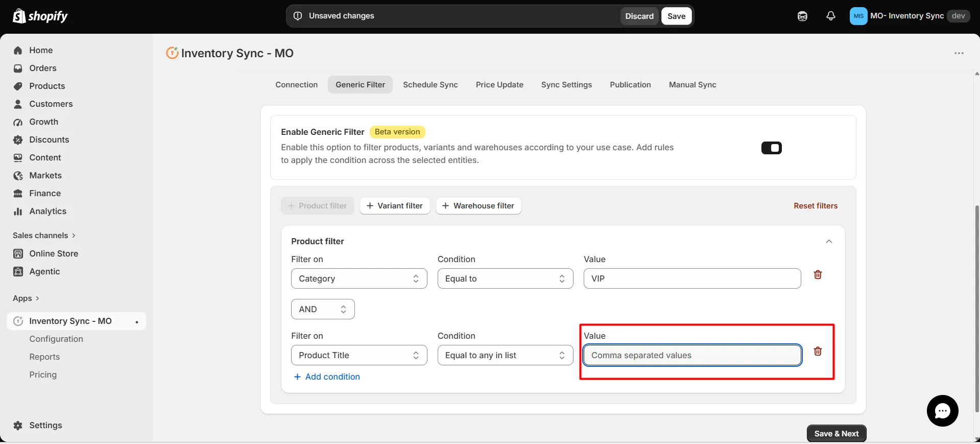Click Reset filters
Image resolution: width=980 pixels, height=444 pixels.
coord(816,206)
